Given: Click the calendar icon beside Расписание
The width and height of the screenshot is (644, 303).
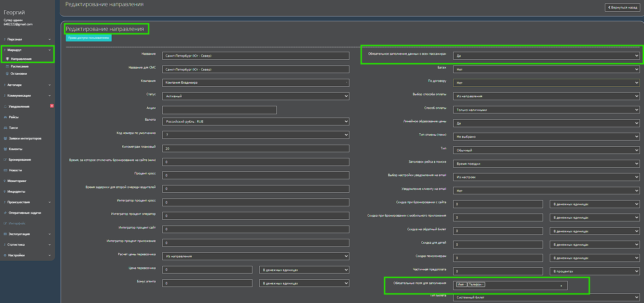Looking at the screenshot, I should [7, 66].
